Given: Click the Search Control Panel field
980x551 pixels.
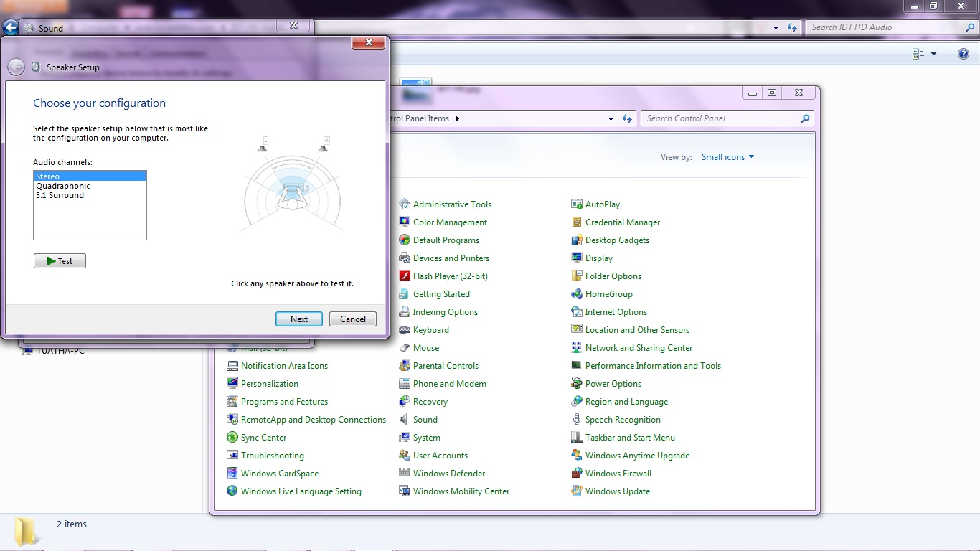Looking at the screenshot, I should (x=727, y=118).
